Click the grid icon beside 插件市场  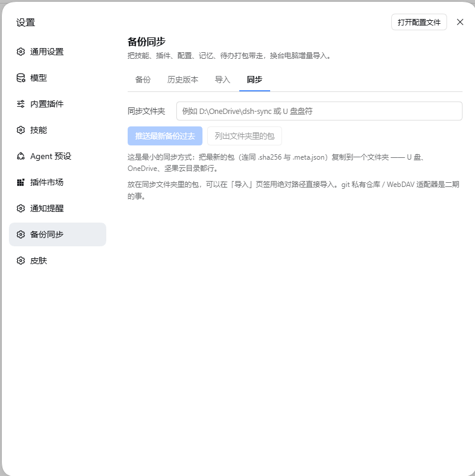(21, 182)
